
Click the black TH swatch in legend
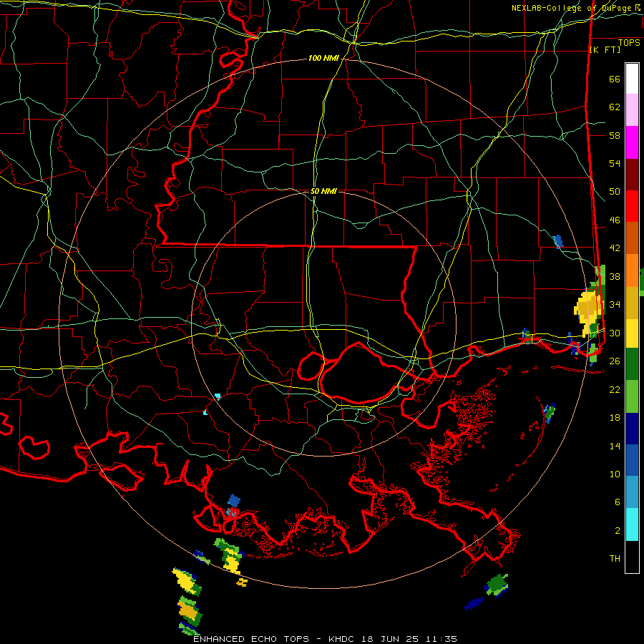[x=632, y=556]
